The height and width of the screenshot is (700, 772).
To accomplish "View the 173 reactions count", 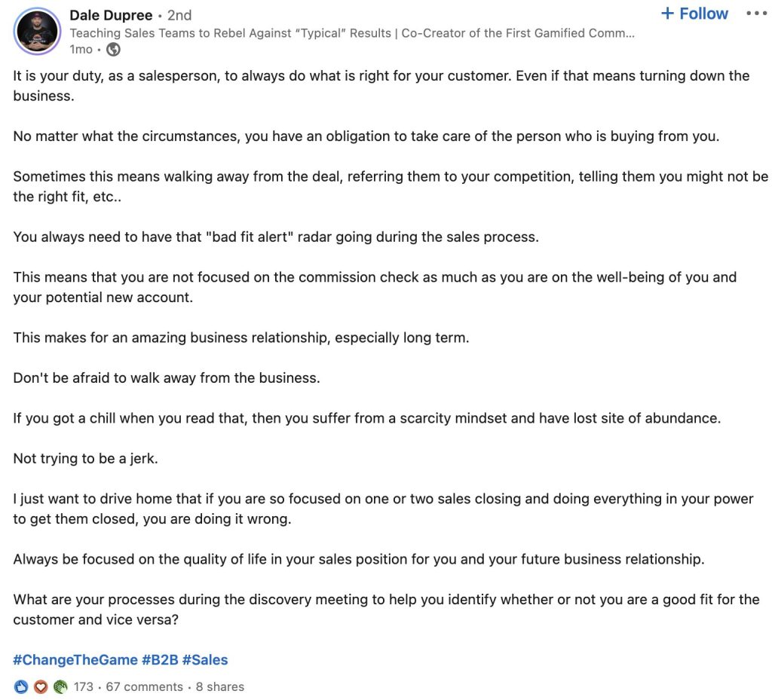I will [x=83, y=686].
